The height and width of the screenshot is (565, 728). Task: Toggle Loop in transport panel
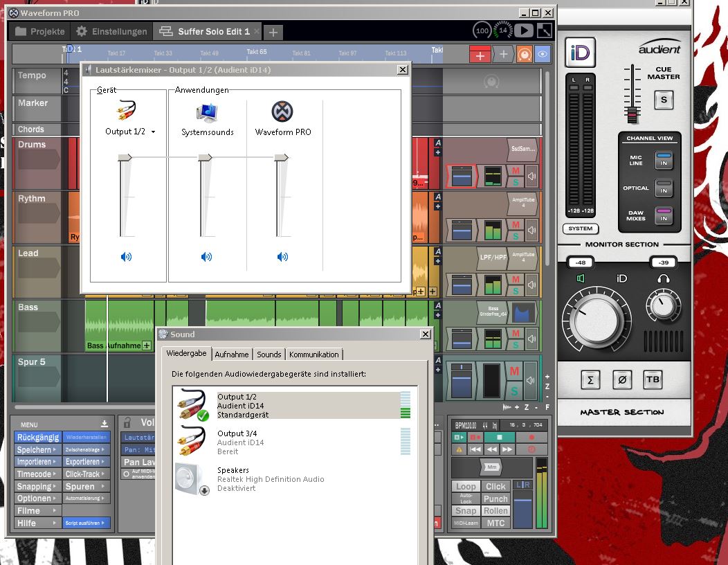tap(466, 486)
